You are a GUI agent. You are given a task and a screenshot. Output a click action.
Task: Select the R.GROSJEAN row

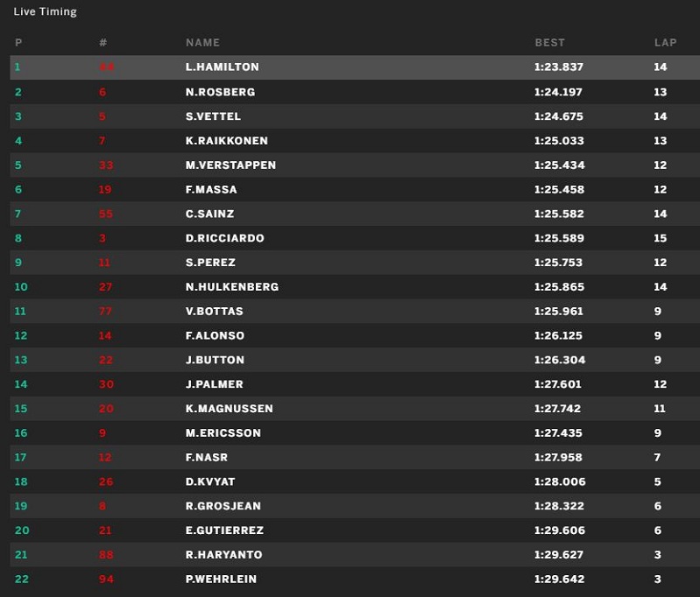pyautogui.click(x=355, y=506)
